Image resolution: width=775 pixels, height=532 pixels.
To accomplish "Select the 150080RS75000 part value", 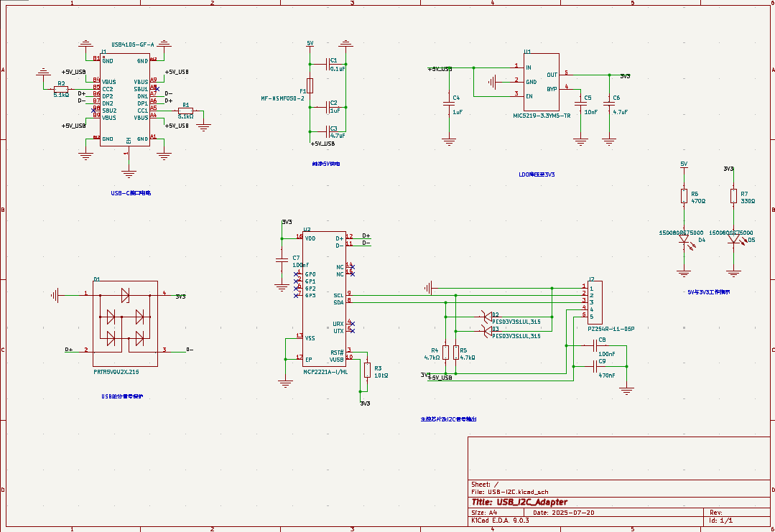I will click(x=681, y=233).
